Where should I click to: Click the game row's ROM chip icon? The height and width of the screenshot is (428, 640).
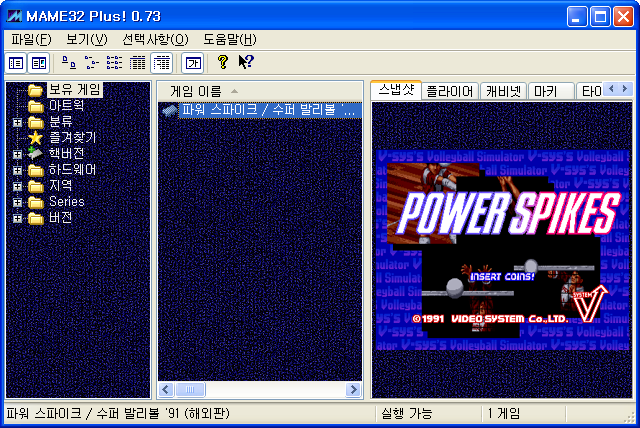pyautogui.click(x=169, y=110)
